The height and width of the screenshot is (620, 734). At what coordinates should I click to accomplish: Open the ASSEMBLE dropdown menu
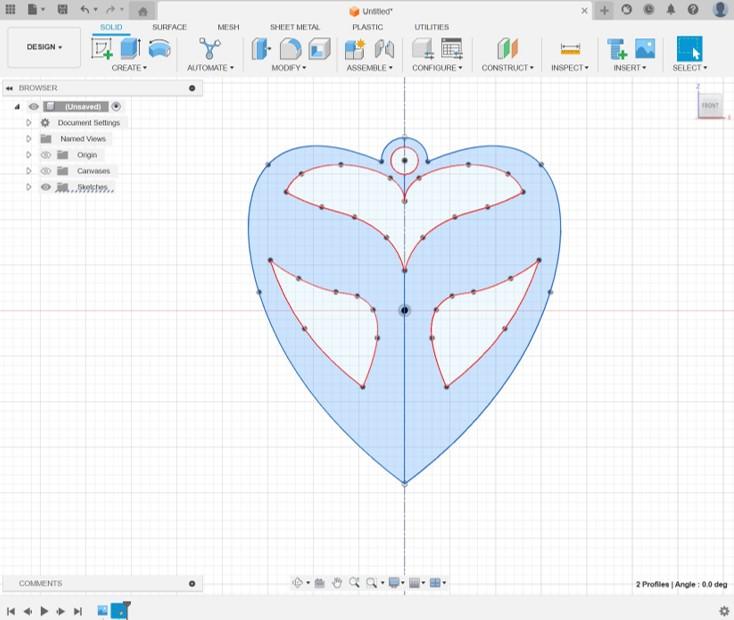(369, 68)
